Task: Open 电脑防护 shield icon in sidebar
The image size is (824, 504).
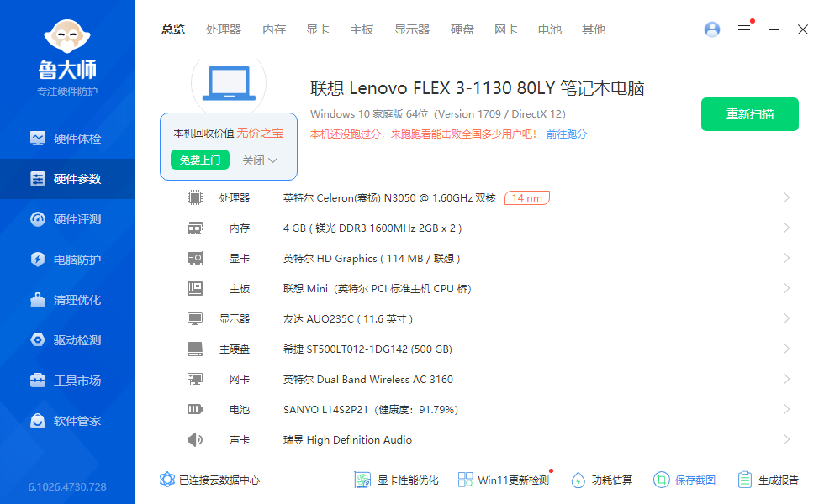Action: click(x=37, y=260)
